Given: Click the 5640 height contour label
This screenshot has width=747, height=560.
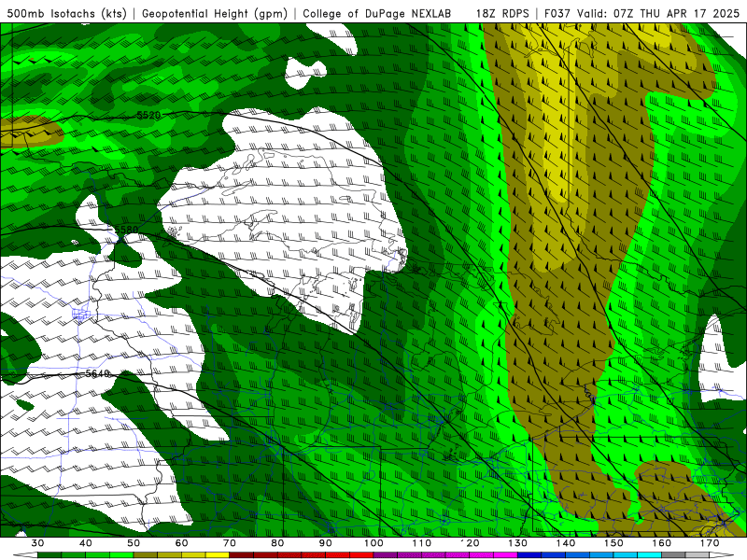Looking at the screenshot, I should [x=98, y=374].
